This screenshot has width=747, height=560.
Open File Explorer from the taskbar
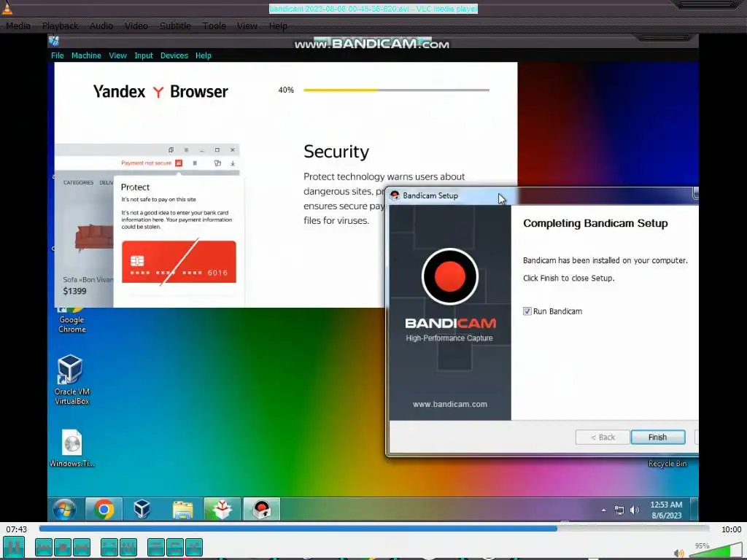[x=182, y=510]
